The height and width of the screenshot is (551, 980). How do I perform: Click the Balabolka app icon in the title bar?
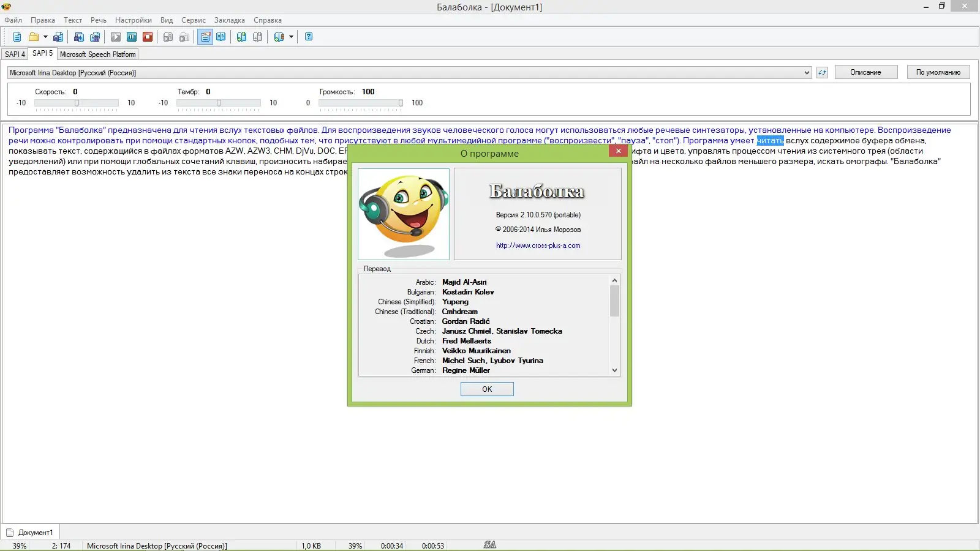coord(7,7)
